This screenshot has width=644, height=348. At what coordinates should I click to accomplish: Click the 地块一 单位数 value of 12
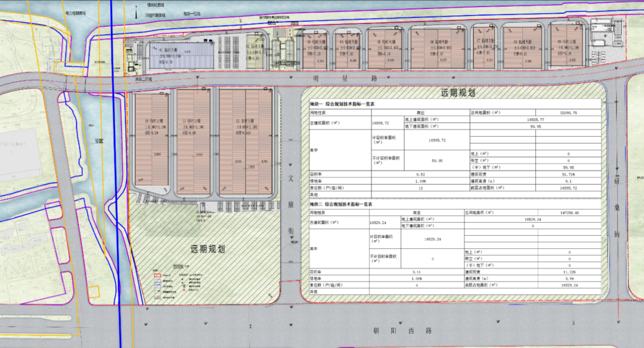click(x=420, y=188)
